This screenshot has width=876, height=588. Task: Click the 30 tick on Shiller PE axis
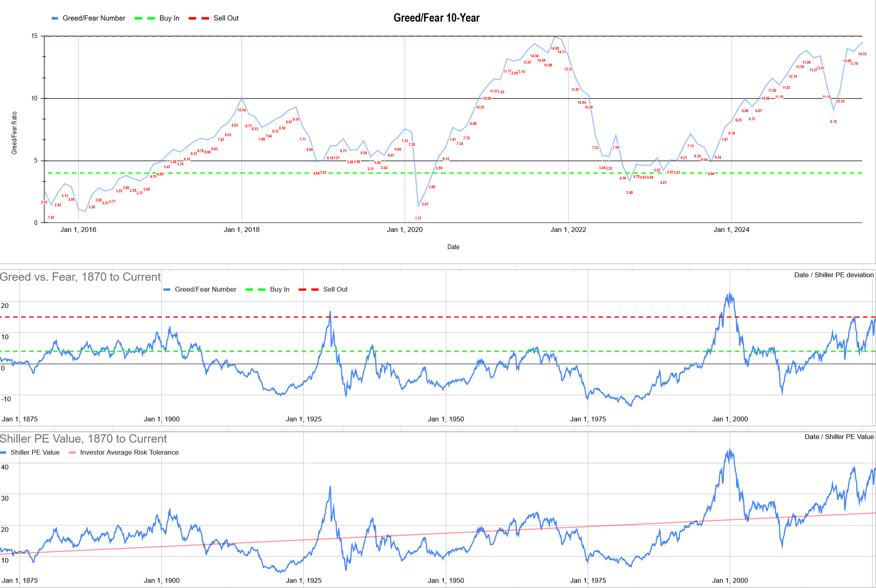[x=5, y=498]
